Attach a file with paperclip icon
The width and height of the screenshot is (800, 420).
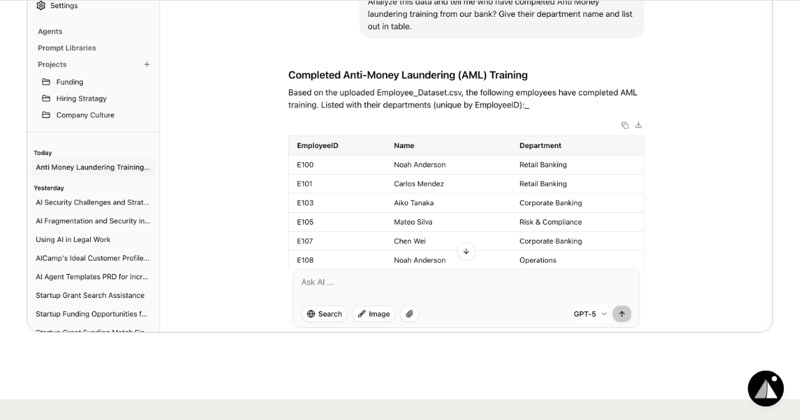[409, 314]
